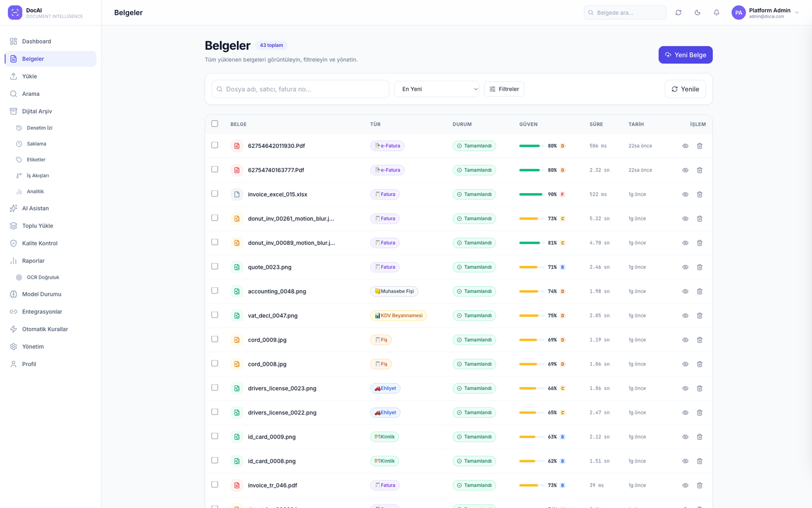Delete invoice_excel_015.xlsx with trash icon

pyautogui.click(x=699, y=194)
